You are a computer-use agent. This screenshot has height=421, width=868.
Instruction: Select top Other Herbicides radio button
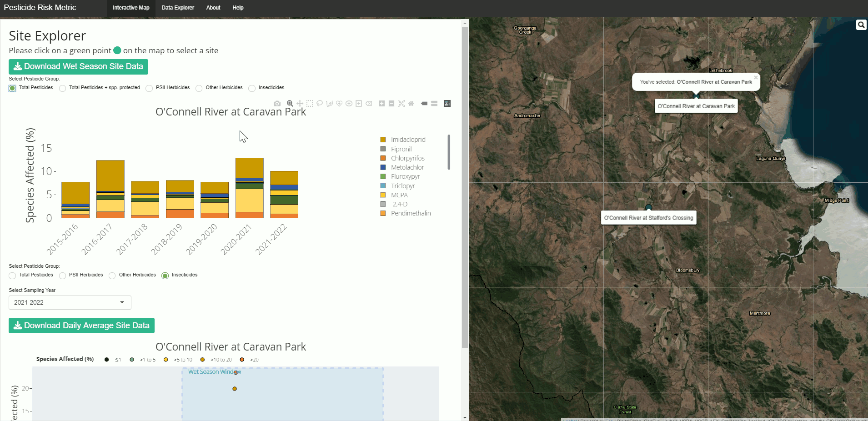tap(199, 88)
